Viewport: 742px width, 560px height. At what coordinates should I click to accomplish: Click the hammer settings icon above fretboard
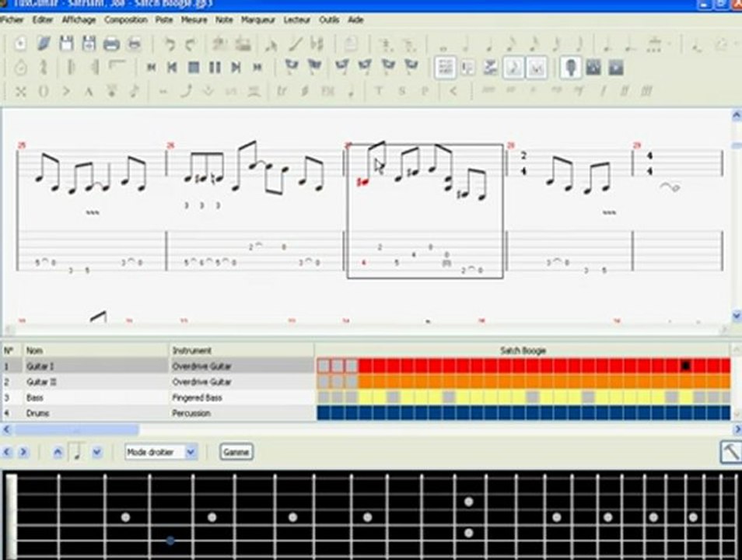pyautogui.click(x=730, y=452)
